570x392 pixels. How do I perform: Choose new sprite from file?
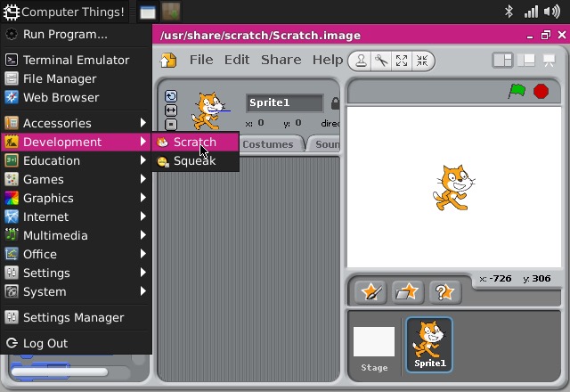(407, 291)
